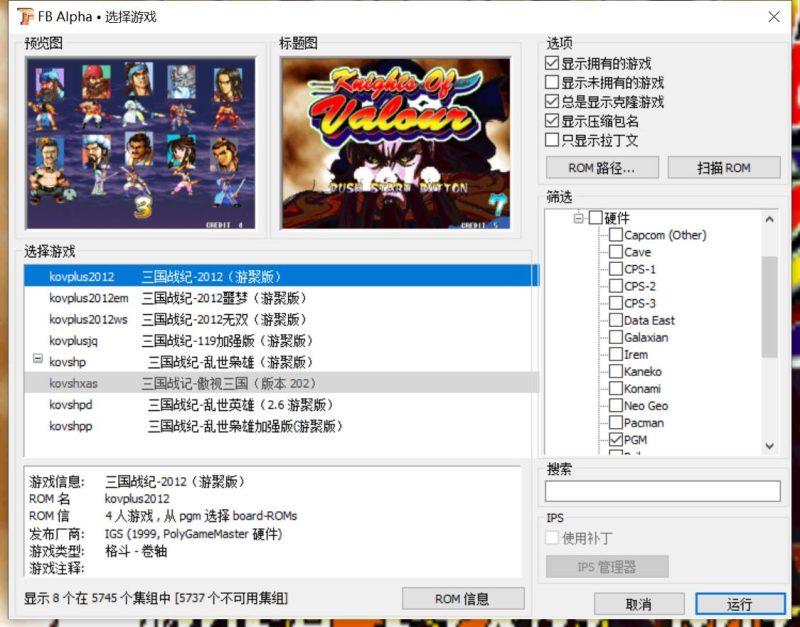Click the status text 显示 8 个在 5745 个集组中
This screenshot has width=800, height=627.
coord(156,598)
